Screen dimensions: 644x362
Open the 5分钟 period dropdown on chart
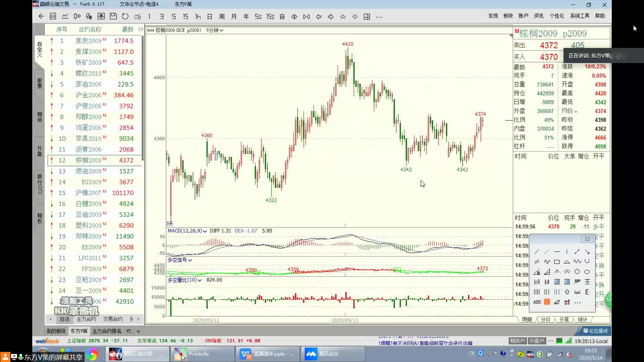(215, 30)
